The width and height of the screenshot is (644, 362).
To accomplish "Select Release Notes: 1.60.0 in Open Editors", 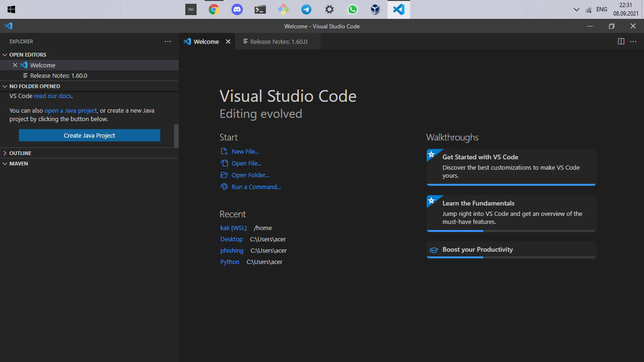I will click(x=90, y=75).
